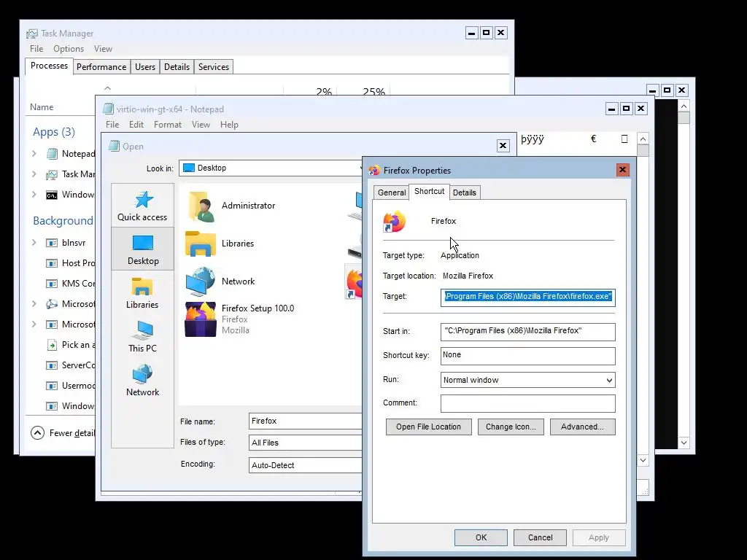Screen dimensions: 747x560
Task: Switch to the General tab
Action: [392, 192]
